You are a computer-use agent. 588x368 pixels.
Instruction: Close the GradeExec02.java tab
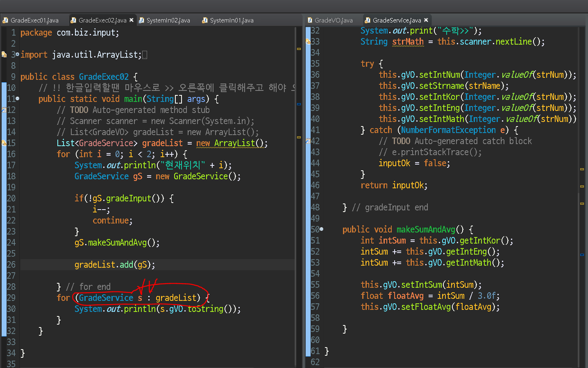(x=132, y=20)
